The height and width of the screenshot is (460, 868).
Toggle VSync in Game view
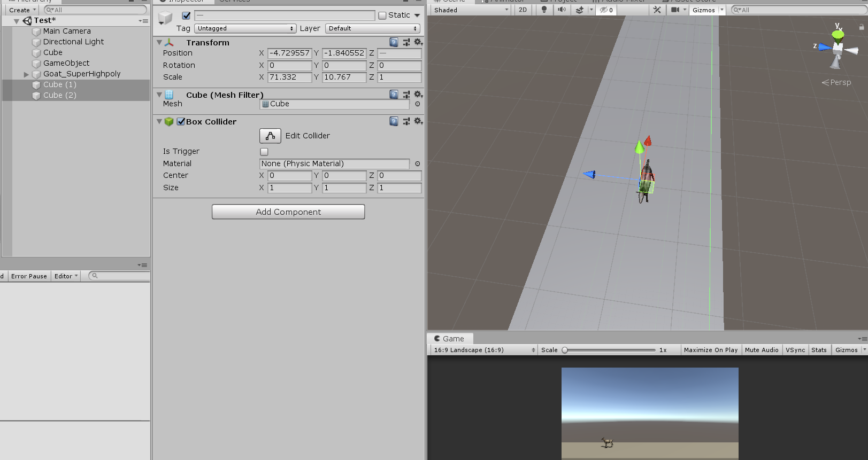click(795, 350)
